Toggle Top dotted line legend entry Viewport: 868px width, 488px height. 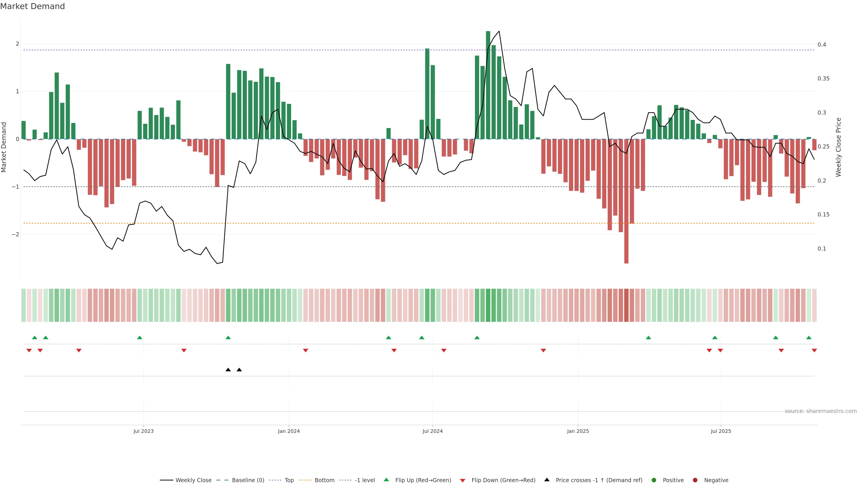pos(289,480)
